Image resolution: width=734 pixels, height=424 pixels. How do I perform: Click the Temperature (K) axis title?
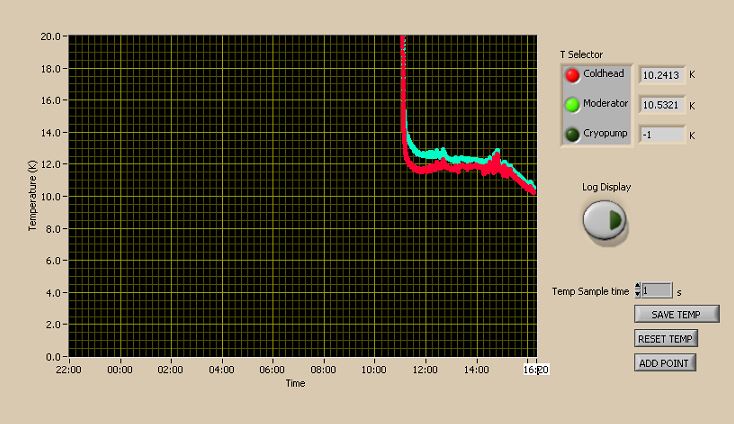(32, 196)
